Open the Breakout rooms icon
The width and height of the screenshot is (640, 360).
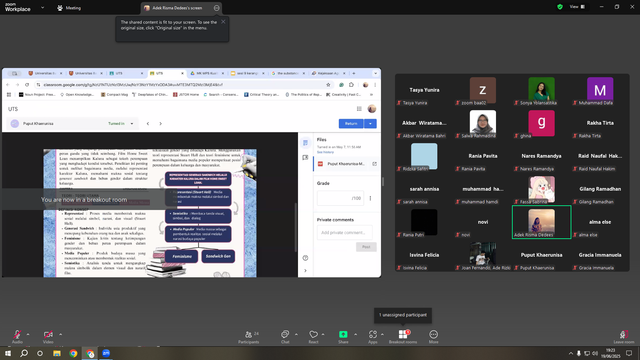tap(403, 334)
